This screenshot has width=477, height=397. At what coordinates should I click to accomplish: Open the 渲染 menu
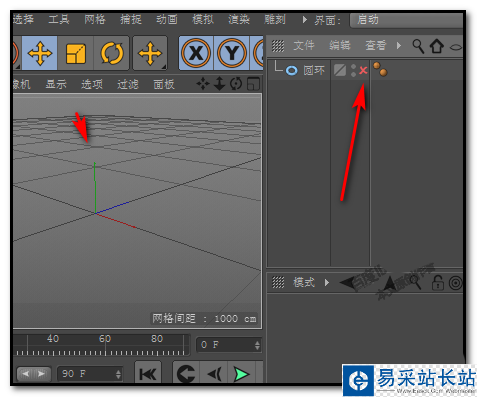239,19
